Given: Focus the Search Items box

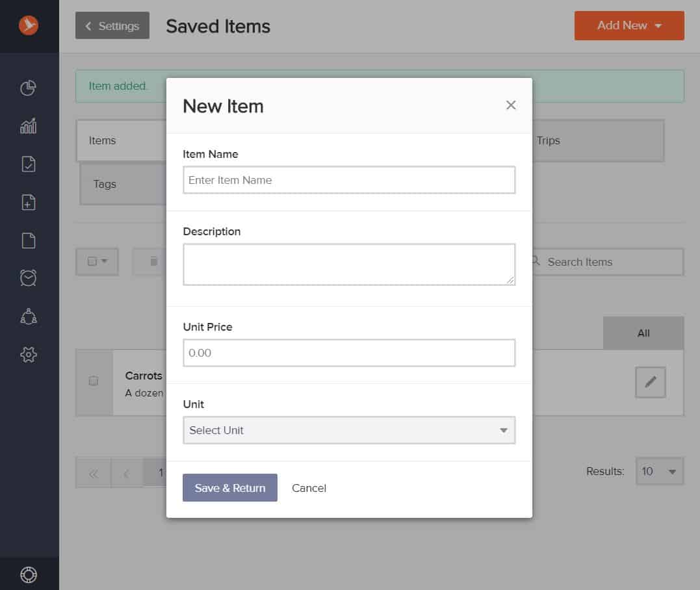Looking at the screenshot, I should coord(608,262).
